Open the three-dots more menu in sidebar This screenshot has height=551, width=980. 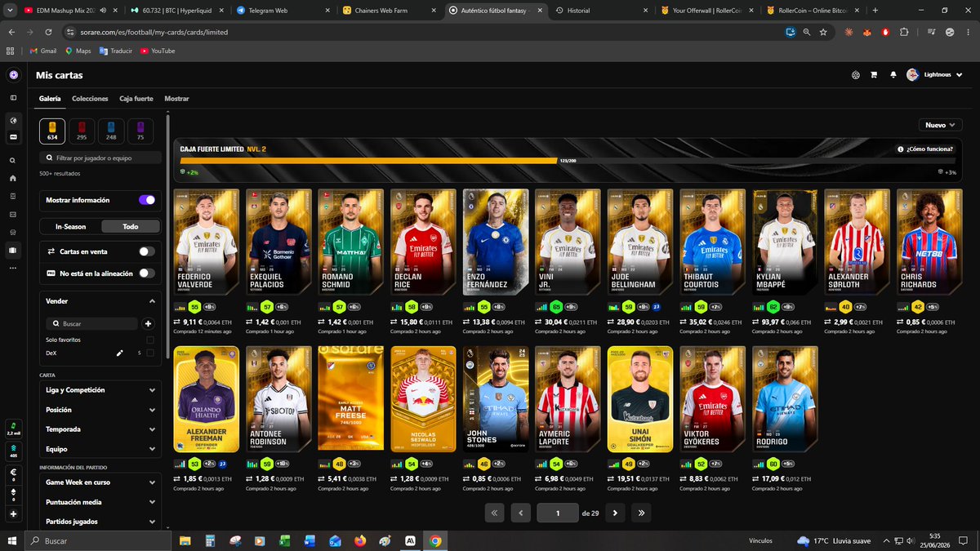click(13, 267)
